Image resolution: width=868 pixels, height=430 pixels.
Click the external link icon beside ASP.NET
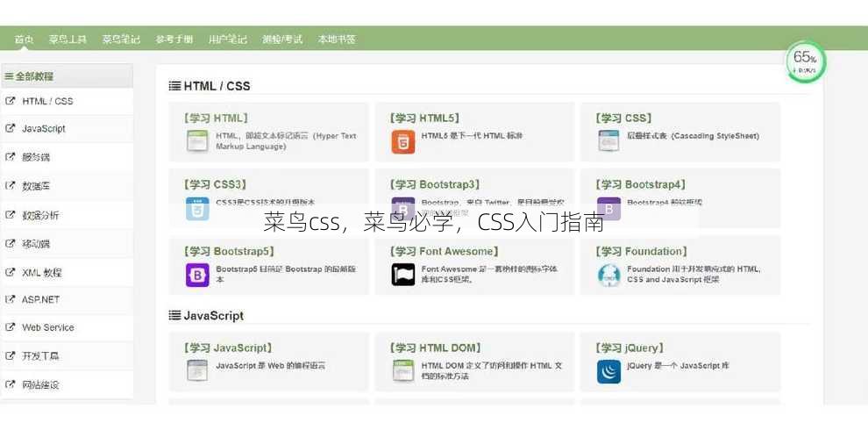[10, 298]
